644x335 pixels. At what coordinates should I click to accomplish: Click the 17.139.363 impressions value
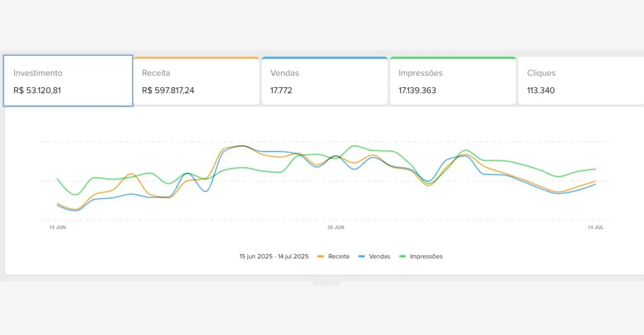[x=417, y=90]
